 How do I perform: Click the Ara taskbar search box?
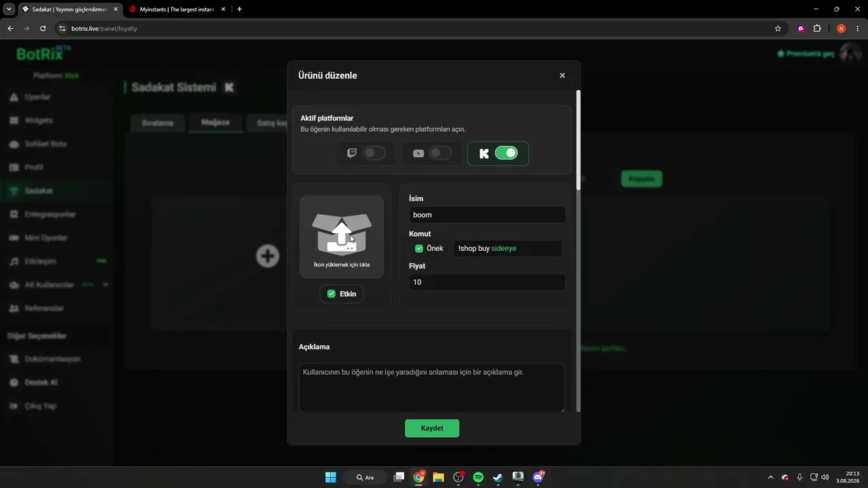365,477
